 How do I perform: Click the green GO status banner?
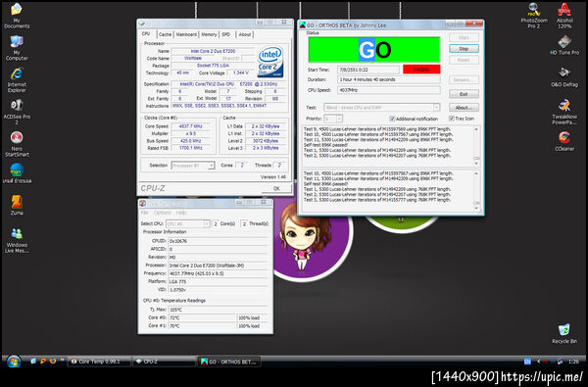click(374, 50)
